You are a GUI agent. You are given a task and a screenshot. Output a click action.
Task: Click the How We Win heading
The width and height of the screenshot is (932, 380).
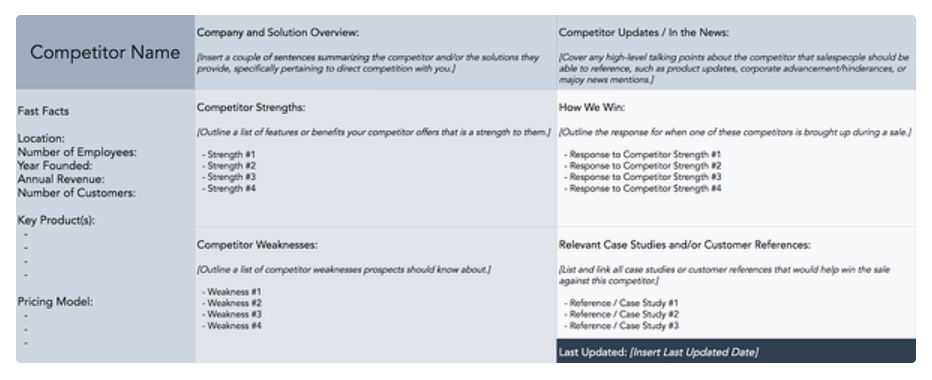[x=592, y=108]
